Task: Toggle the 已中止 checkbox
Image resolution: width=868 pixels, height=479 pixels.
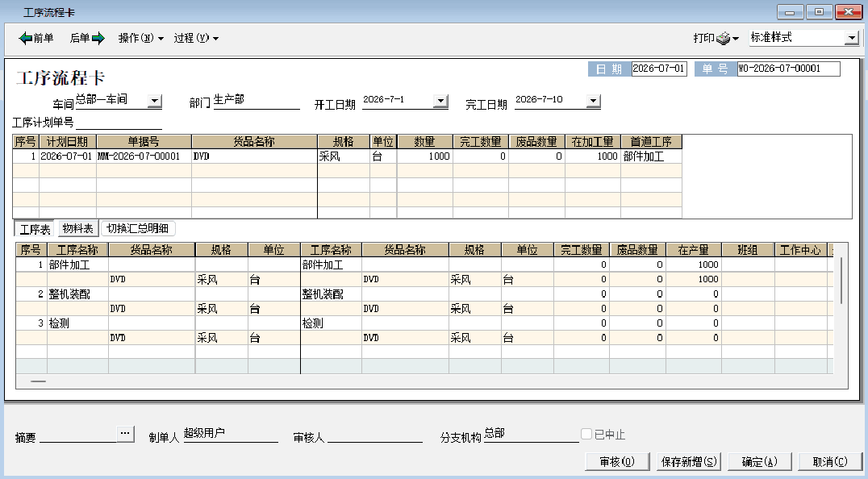Action: [x=586, y=434]
